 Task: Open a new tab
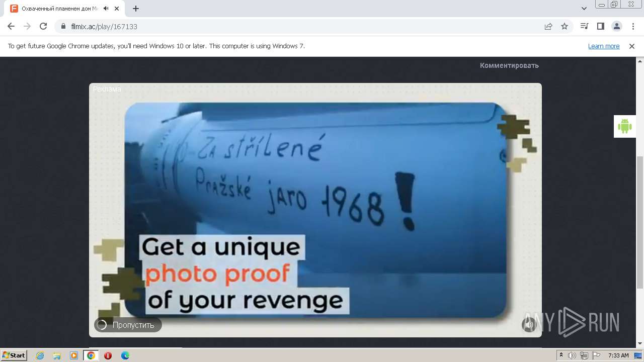tap(136, 9)
